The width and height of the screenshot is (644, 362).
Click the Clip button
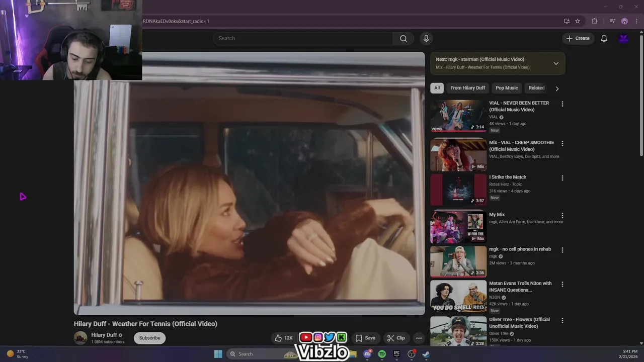pyautogui.click(x=396, y=338)
